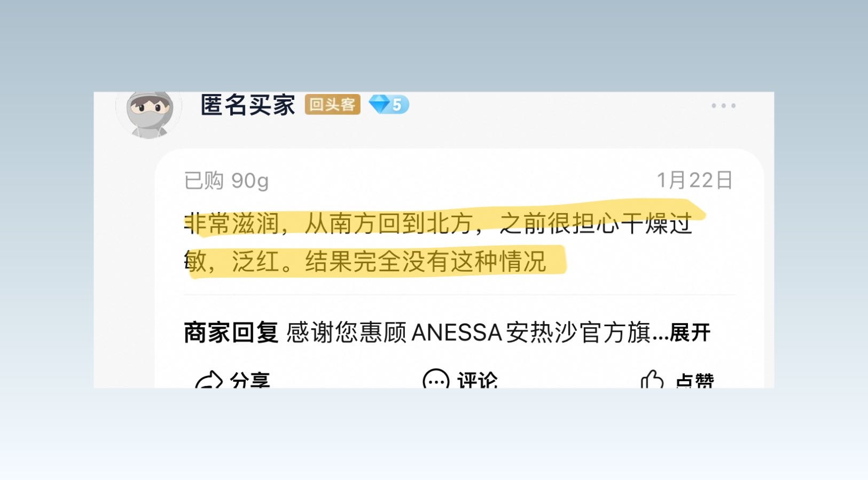Click the 回头客 repeat customer badge

[x=332, y=105]
